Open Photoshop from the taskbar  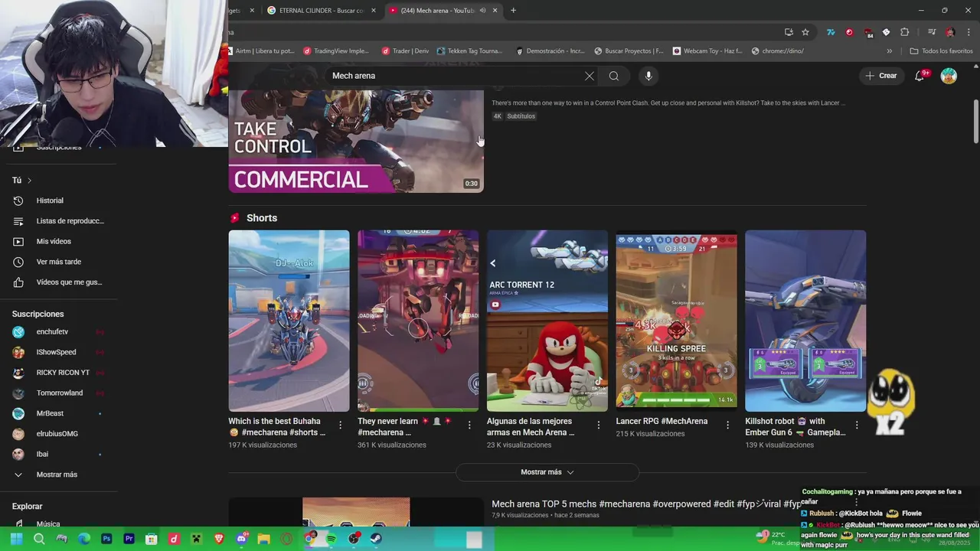pyautogui.click(x=106, y=539)
